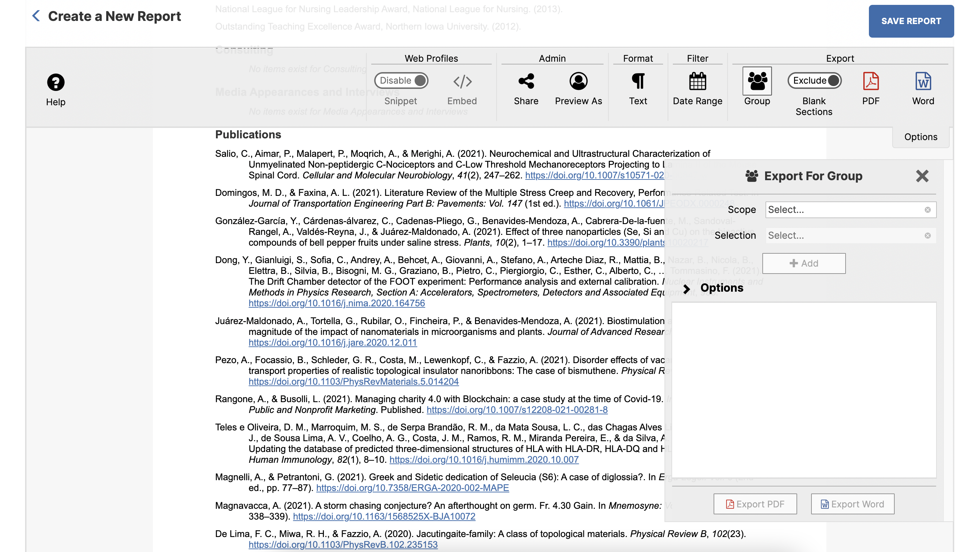Image resolution: width=980 pixels, height=552 pixels.
Task: Open the PhysRevMaterials.5.014204 DOI link
Action: pyautogui.click(x=353, y=382)
